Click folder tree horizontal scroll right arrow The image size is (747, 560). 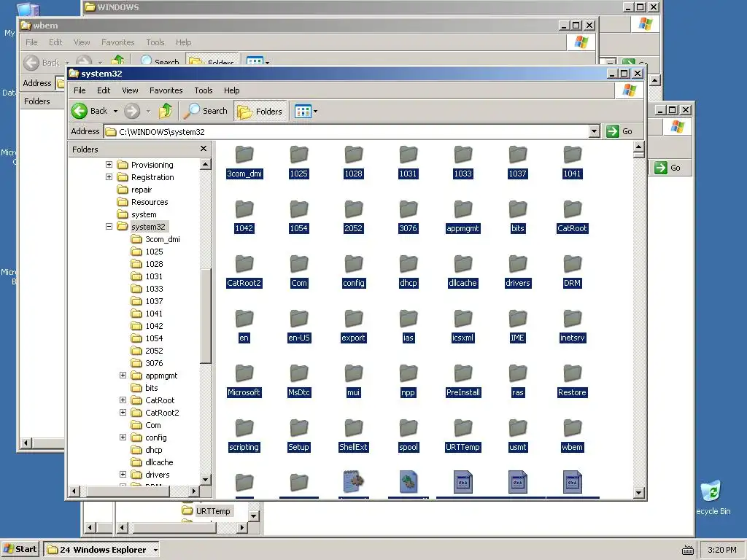(194, 491)
